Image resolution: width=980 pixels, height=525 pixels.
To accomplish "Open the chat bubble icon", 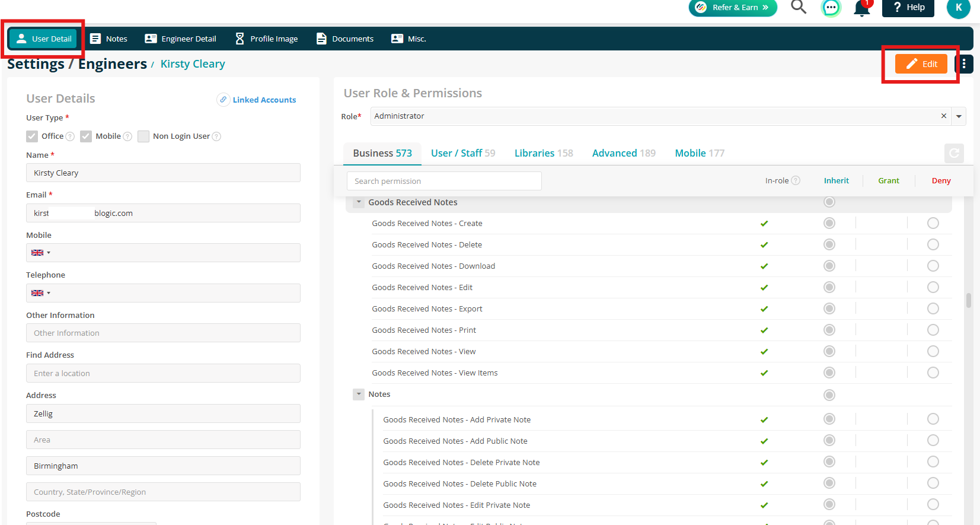I will (831, 8).
